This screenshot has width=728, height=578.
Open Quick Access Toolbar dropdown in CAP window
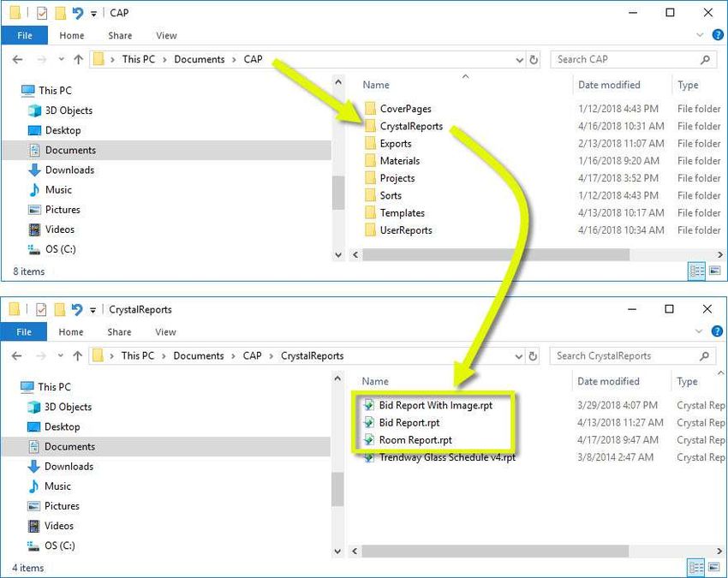93,14
